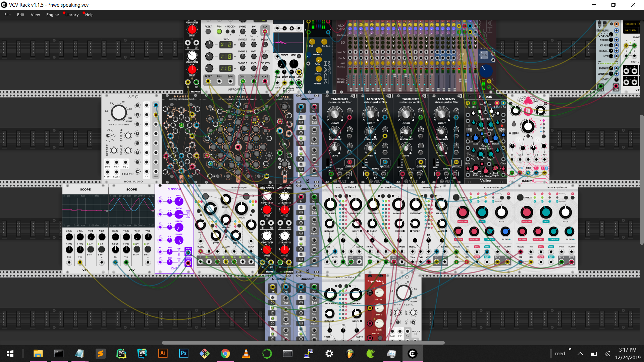Click the large frequency knob on 8FO module
This screenshot has height=362, width=644.
click(119, 113)
